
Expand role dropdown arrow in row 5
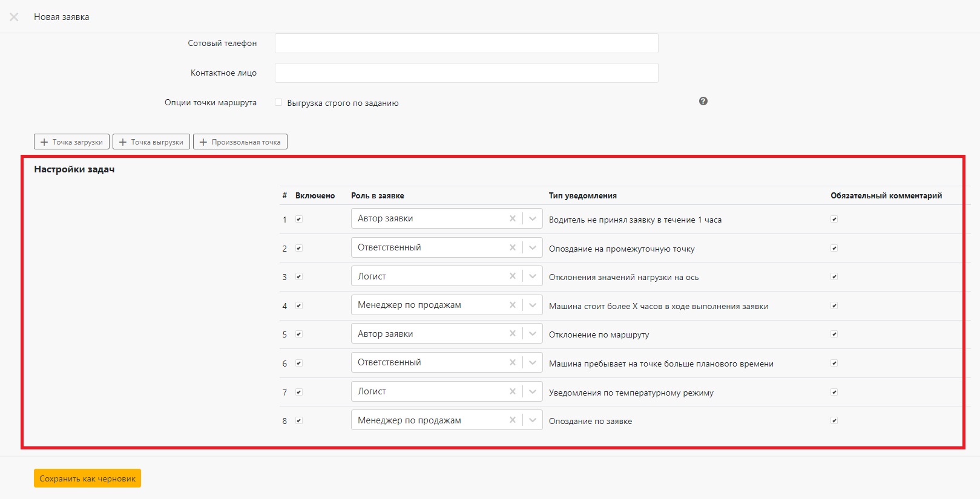click(533, 334)
